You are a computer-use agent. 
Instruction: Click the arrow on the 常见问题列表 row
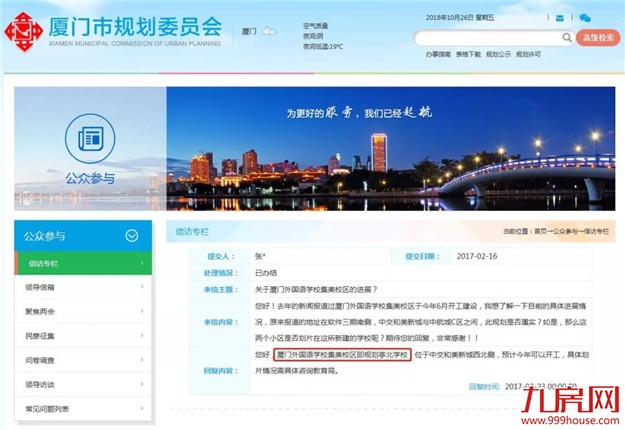click(x=142, y=408)
